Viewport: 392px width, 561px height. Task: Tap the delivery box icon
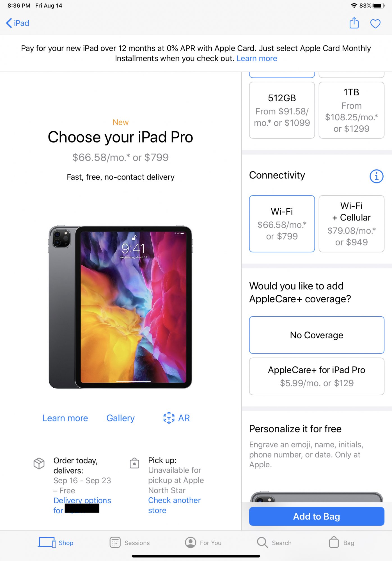tap(39, 463)
